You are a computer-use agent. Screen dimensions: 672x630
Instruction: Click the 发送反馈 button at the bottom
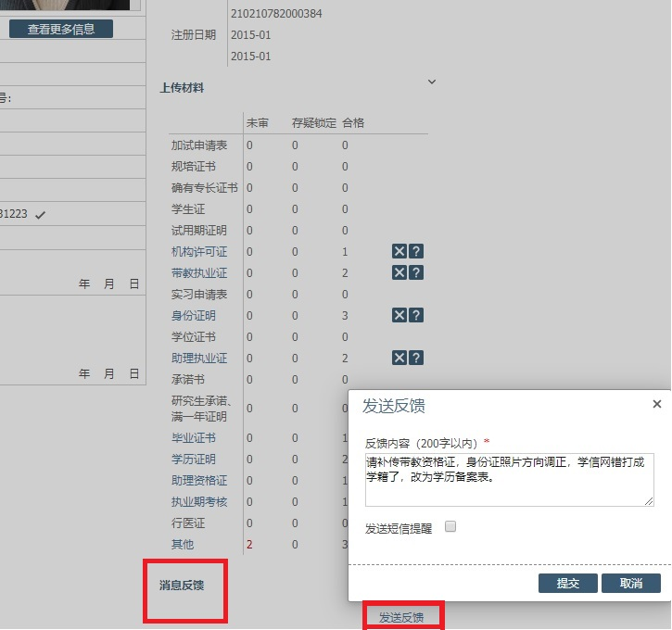coord(401,617)
